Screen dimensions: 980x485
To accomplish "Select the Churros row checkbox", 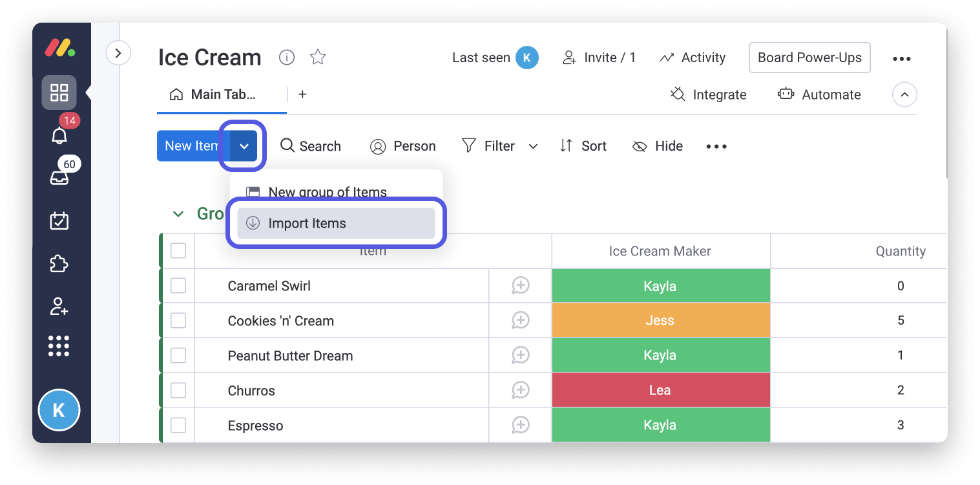I will click(178, 391).
